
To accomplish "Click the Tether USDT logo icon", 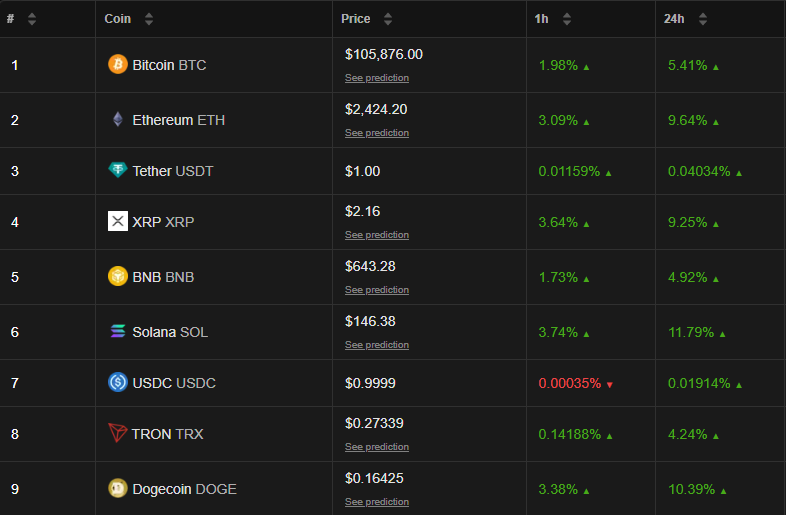I will tap(118, 170).
